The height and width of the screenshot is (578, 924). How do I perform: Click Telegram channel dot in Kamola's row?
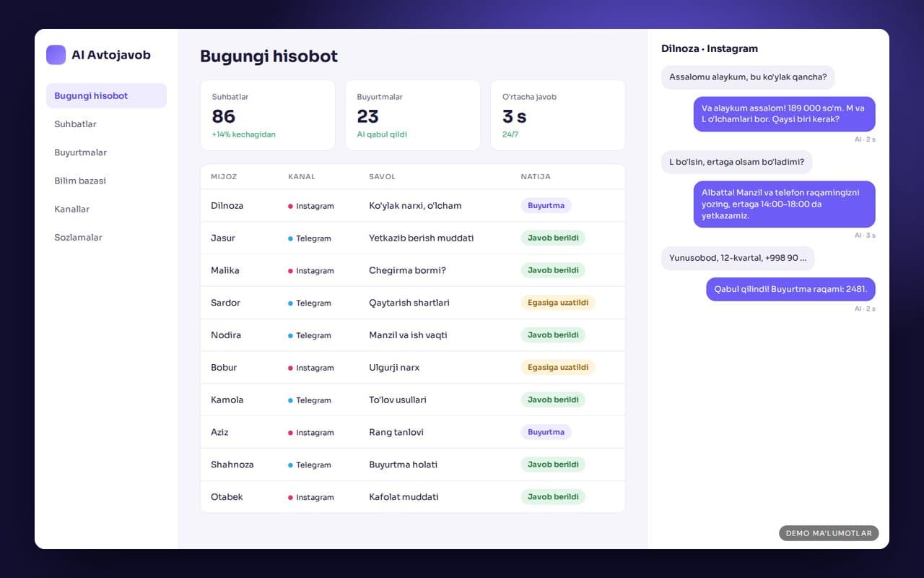(290, 400)
